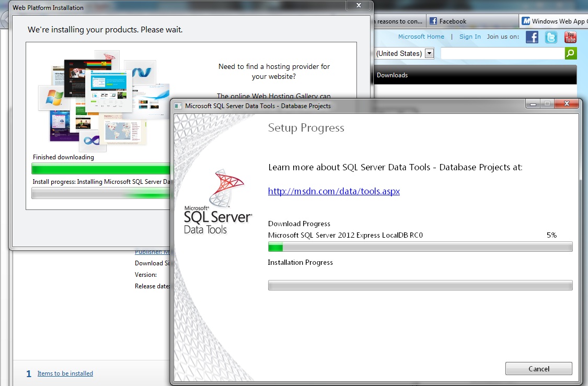588x386 pixels.
Task: Open the Downloads navigation menu item
Action: (392, 75)
